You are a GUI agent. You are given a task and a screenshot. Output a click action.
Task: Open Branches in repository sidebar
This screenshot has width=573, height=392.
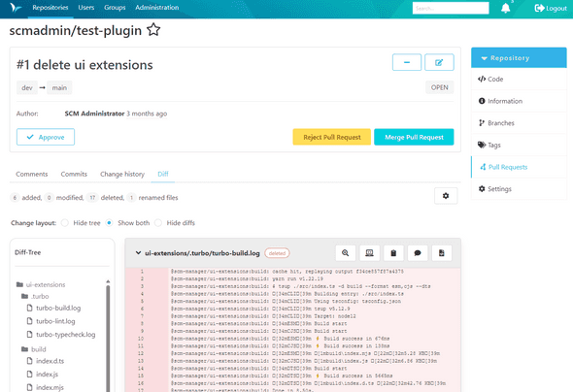[x=519, y=123]
